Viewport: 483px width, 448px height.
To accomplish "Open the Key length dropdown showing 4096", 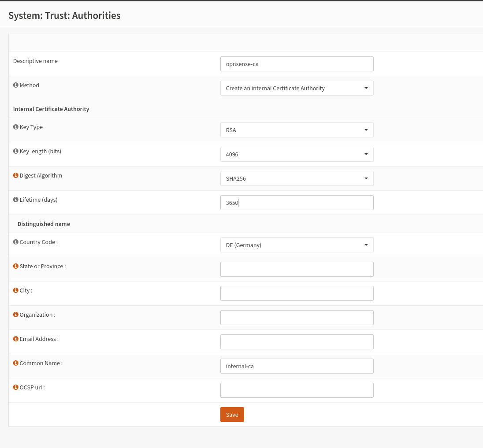I will click(297, 154).
